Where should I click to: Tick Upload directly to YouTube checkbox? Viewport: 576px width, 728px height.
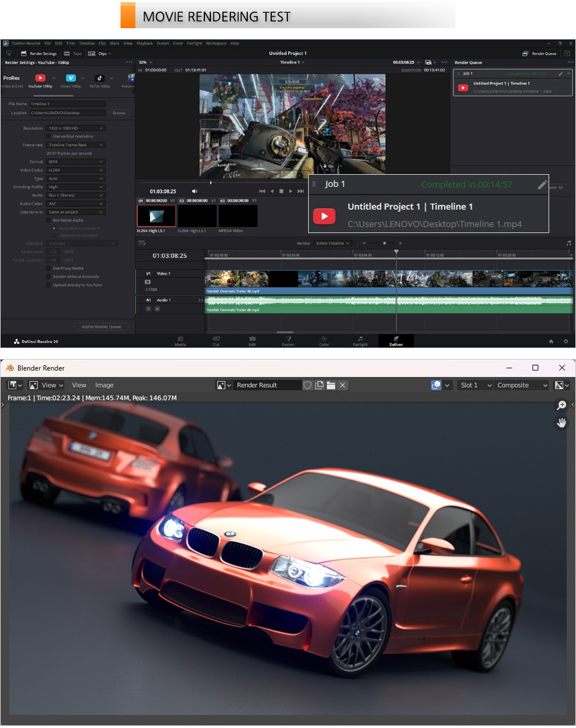click(48, 285)
